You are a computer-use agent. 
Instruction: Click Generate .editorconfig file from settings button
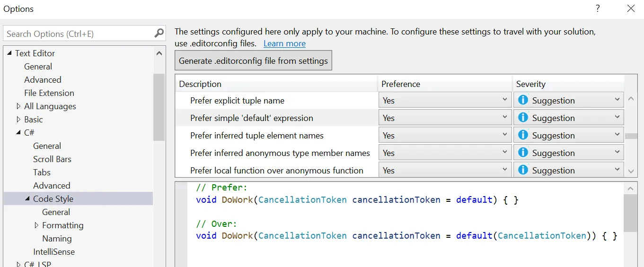253,61
